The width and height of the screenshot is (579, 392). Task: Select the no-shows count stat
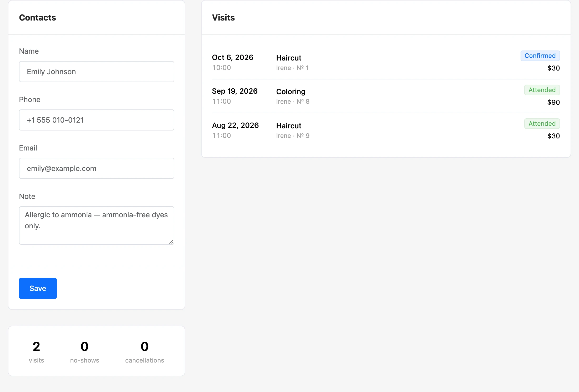(x=84, y=351)
